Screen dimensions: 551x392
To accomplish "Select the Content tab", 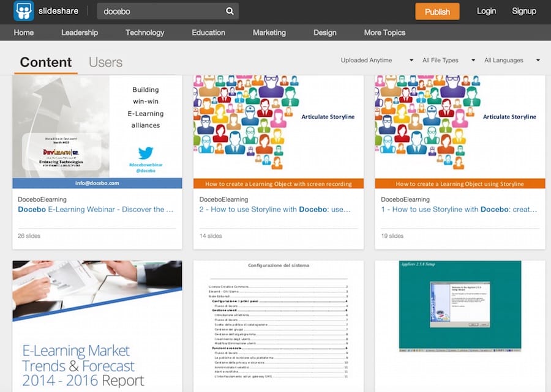I will point(46,62).
